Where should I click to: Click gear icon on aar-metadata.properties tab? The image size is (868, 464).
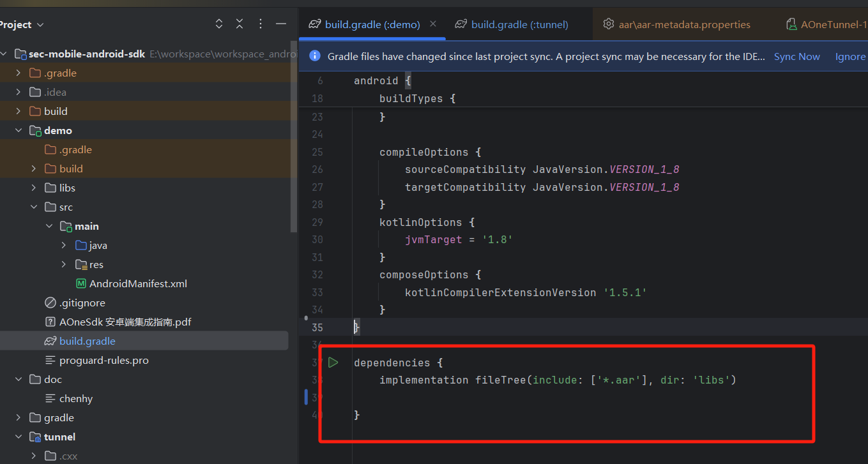609,25
